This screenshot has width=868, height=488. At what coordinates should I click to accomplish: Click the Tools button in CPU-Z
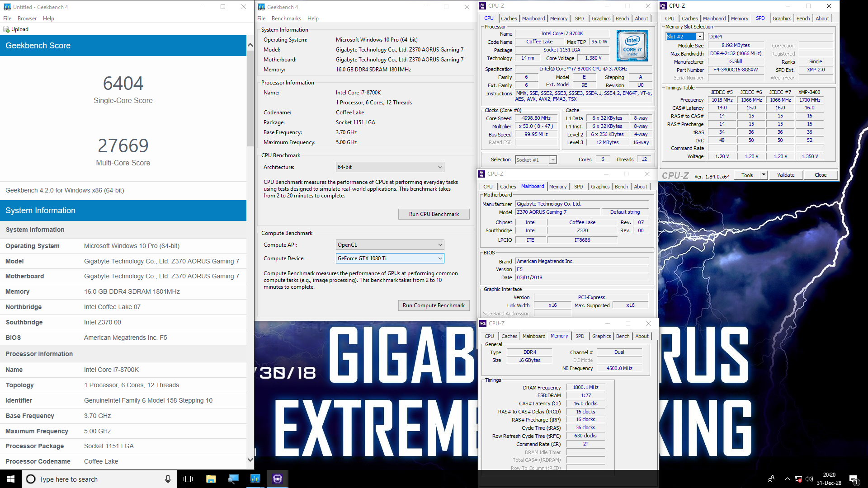pyautogui.click(x=747, y=175)
